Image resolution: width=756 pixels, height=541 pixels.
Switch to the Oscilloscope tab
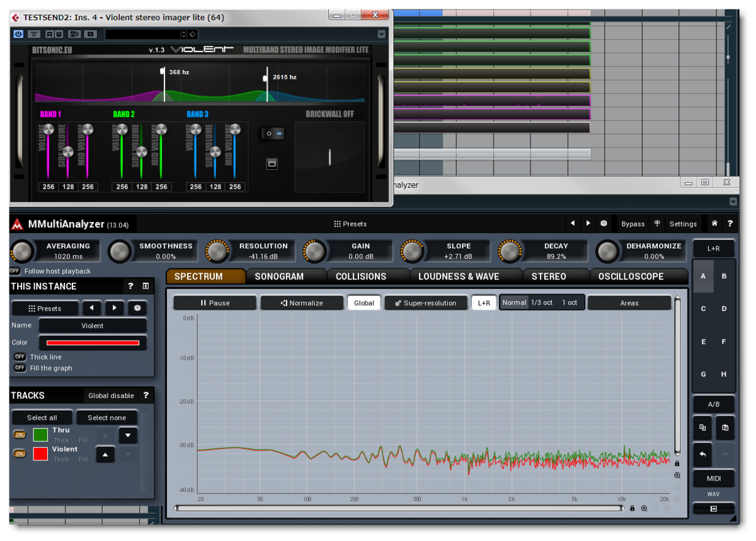pyautogui.click(x=631, y=276)
